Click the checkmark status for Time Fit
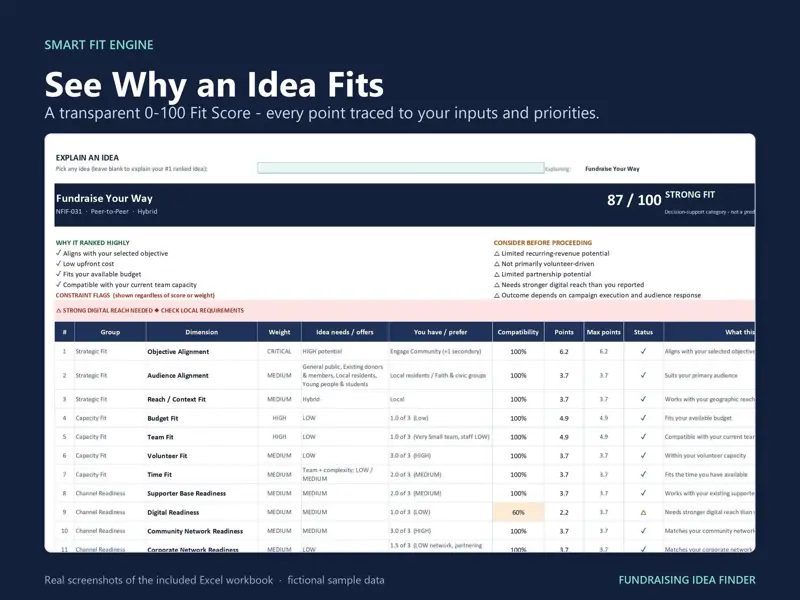The height and width of the screenshot is (600, 800). (x=643, y=474)
